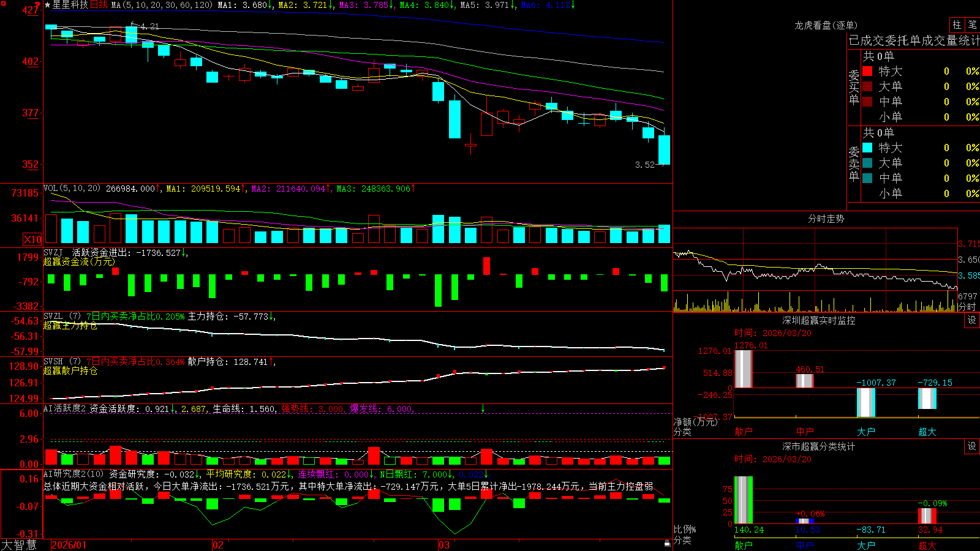980x551 pixels.
Task: Click the lock icon at the chart's bottom-right
Action: pyautogui.click(x=667, y=543)
